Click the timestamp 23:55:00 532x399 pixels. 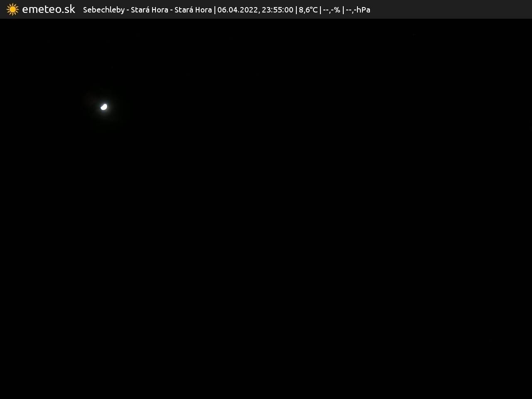tap(277, 10)
